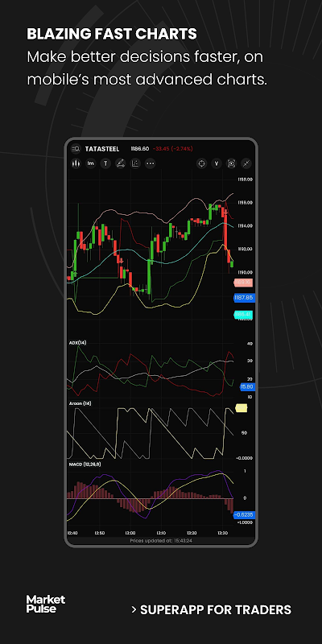Viewport: 322px width, 644px height.
Task: Tap the 1194.00 price axis label
Action: [245, 226]
